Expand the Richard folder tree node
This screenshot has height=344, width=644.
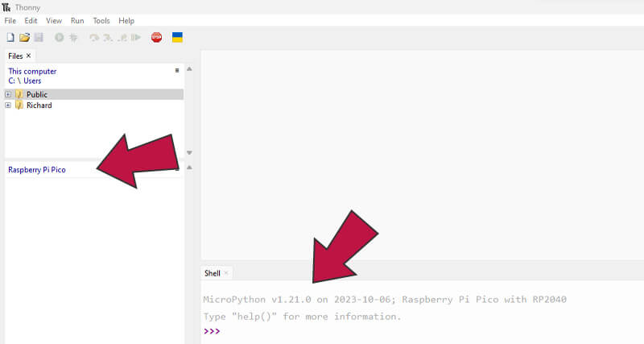click(8, 106)
